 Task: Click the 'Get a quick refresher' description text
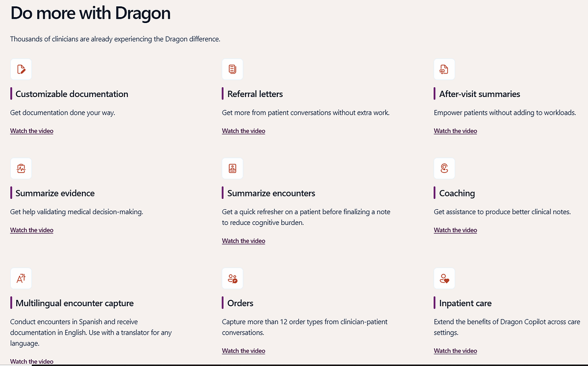coord(306,217)
